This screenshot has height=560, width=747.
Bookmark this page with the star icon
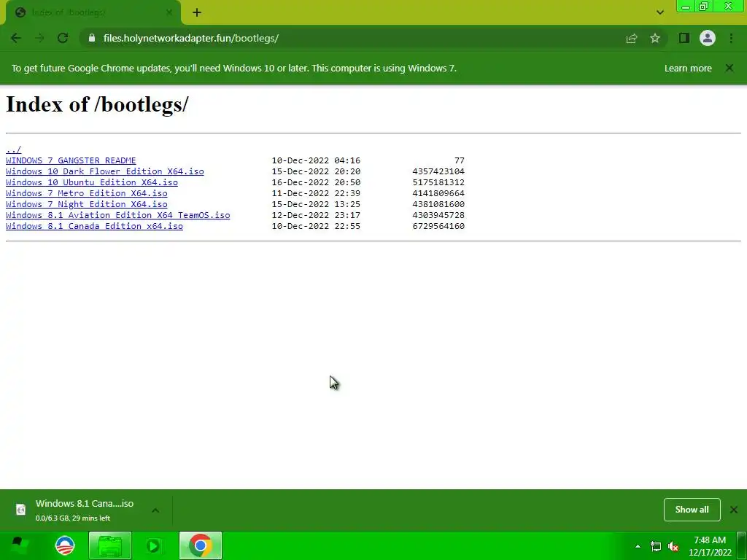(x=655, y=38)
